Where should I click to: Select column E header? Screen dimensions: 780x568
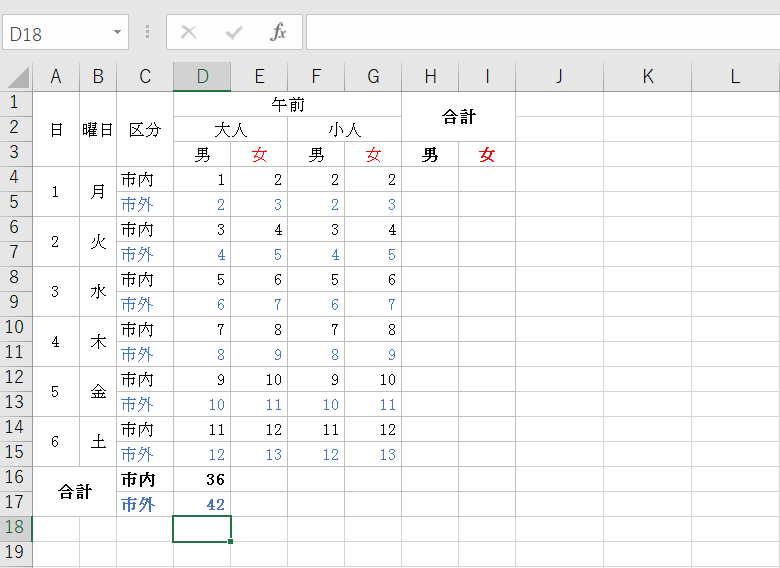click(259, 77)
